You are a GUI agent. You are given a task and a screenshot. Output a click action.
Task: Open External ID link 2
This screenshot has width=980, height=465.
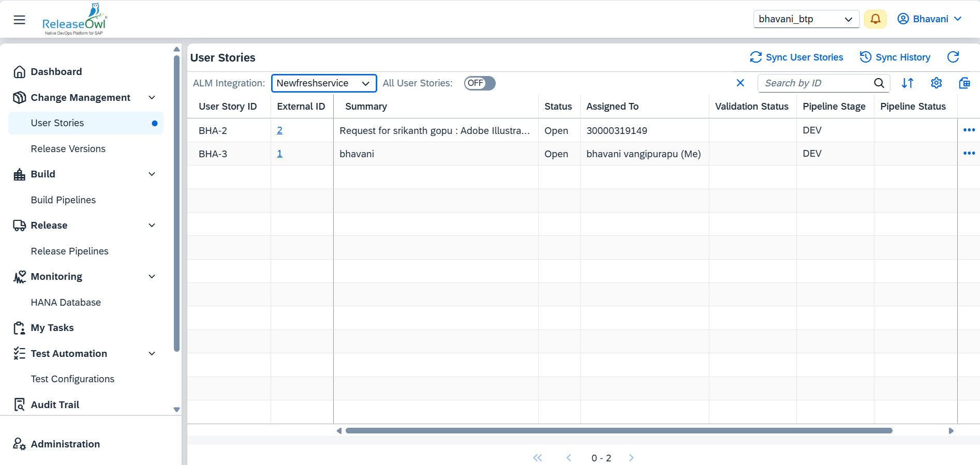tap(279, 130)
